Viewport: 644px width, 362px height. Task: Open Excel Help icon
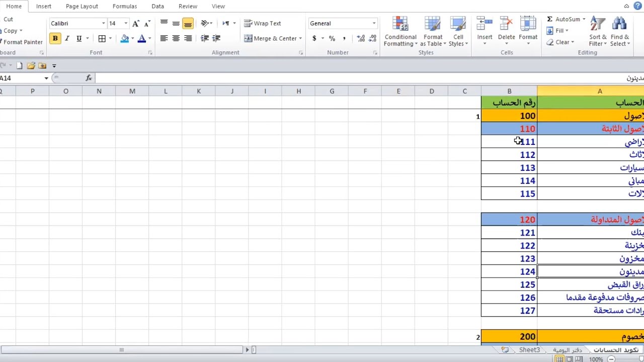[x=637, y=6]
